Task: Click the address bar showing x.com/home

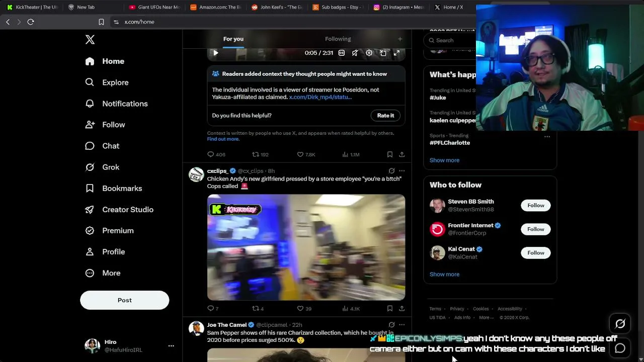Action: pyautogui.click(x=139, y=22)
